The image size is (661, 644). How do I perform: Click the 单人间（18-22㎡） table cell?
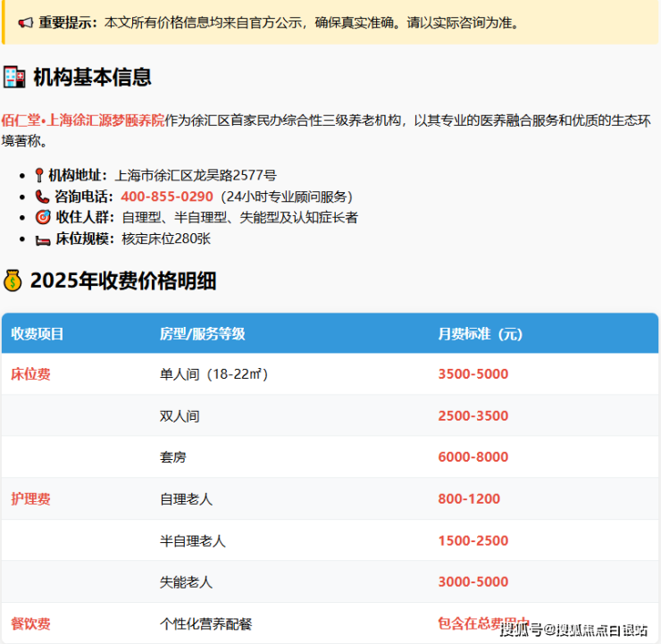pos(213,374)
